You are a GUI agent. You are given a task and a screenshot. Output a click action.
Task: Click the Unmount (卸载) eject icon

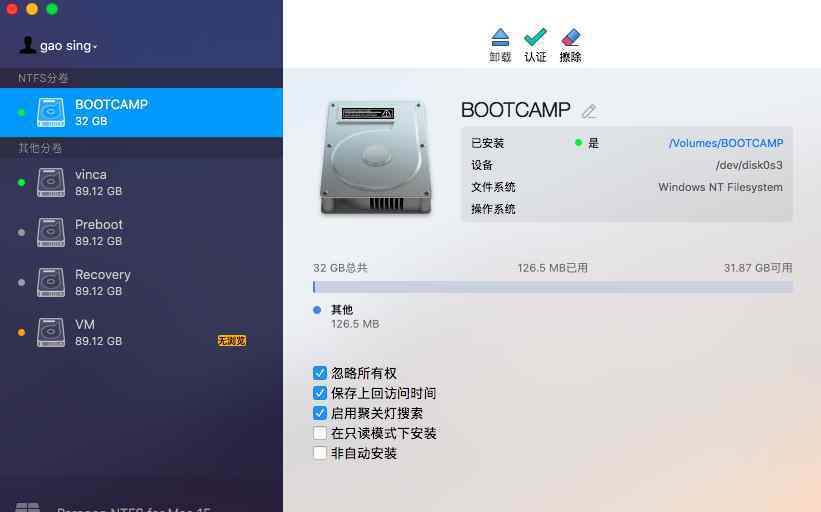tap(500, 37)
